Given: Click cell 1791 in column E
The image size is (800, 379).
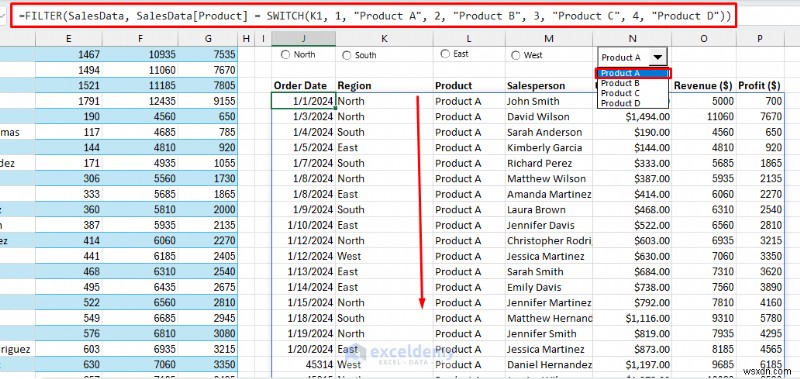Looking at the screenshot, I should [x=69, y=101].
